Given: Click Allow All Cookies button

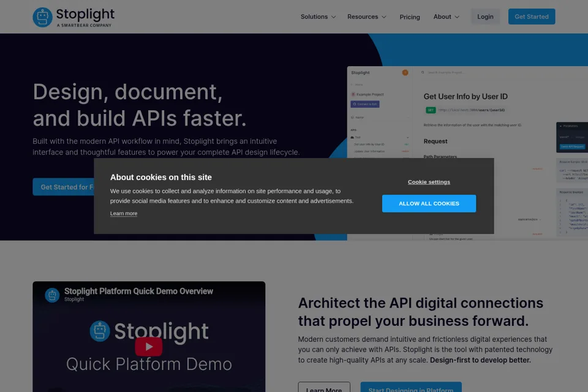Looking at the screenshot, I should tap(429, 203).
